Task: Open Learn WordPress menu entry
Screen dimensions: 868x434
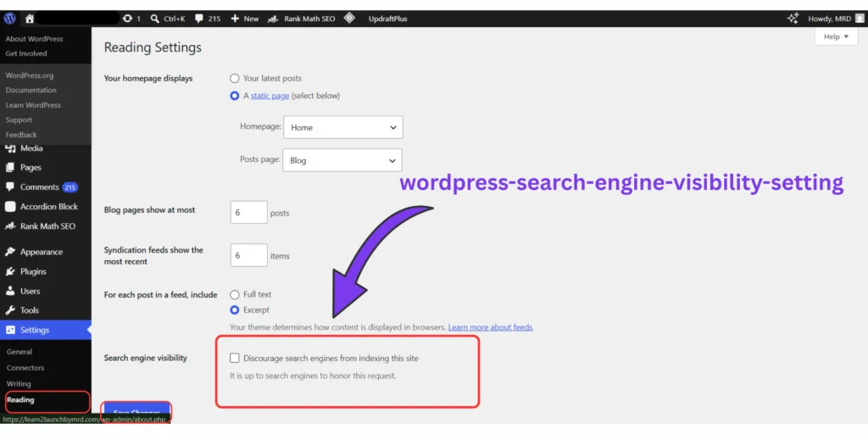Action: (x=33, y=105)
